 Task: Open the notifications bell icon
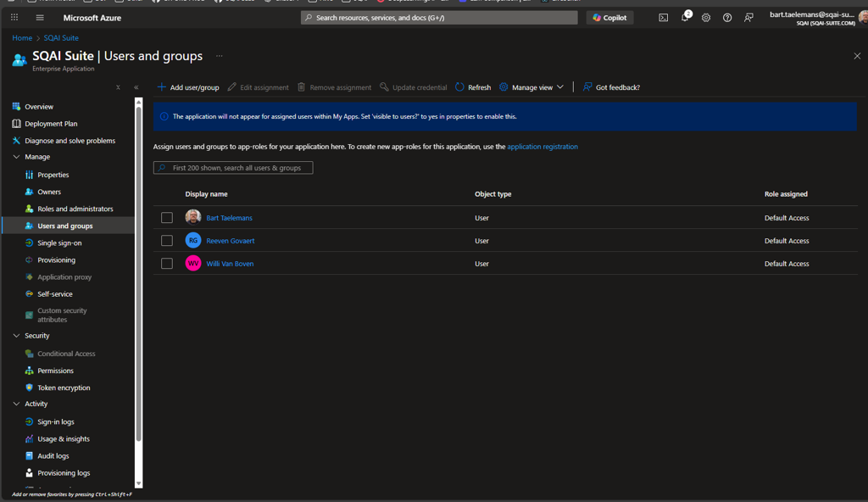click(x=685, y=18)
